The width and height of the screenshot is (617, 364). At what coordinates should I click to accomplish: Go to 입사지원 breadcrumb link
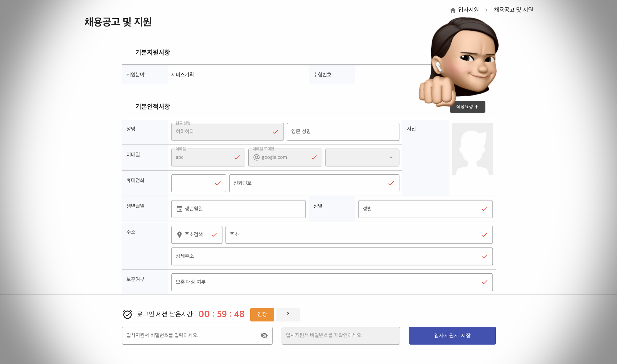click(468, 10)
